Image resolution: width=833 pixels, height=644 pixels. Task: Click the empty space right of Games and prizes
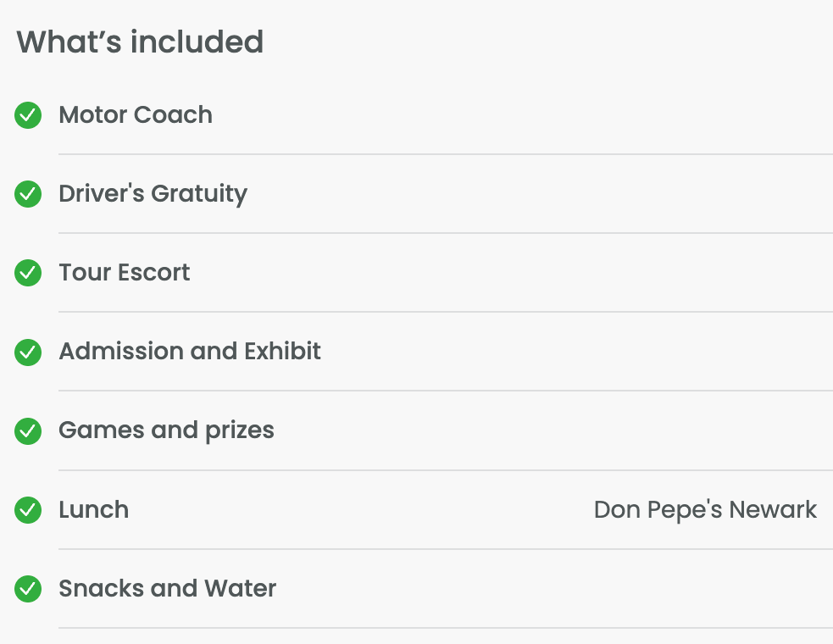(x=553, y=431)
